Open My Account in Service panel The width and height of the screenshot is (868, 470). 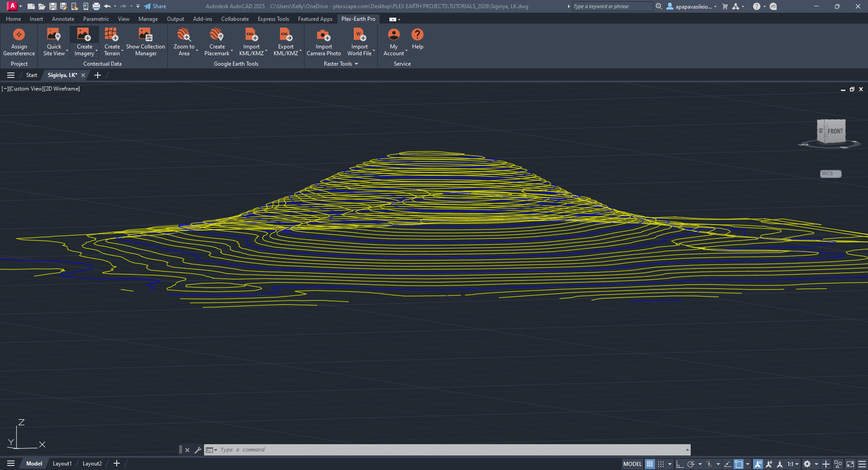coord(394,42)
